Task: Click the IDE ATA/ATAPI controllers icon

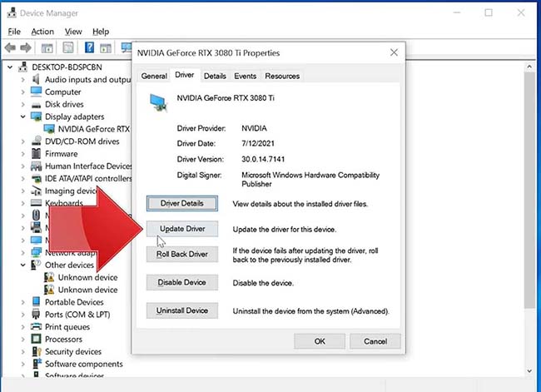Action: point(36,178)
